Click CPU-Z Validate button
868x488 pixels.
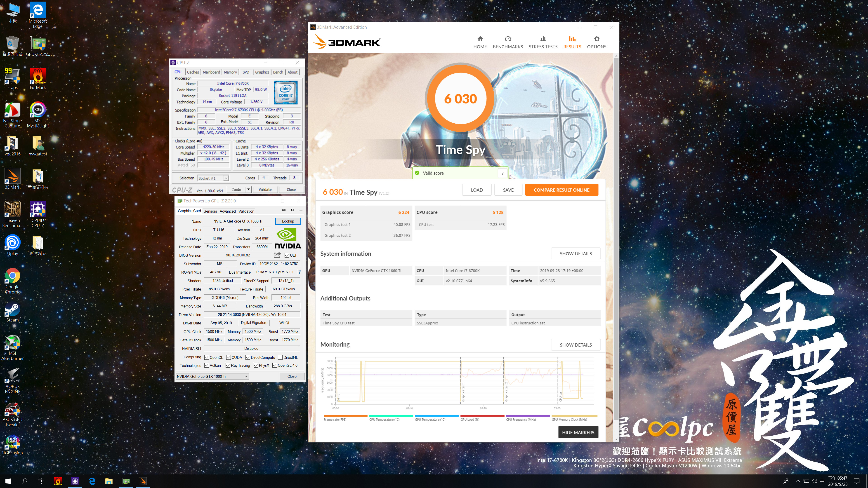[265, 189]
